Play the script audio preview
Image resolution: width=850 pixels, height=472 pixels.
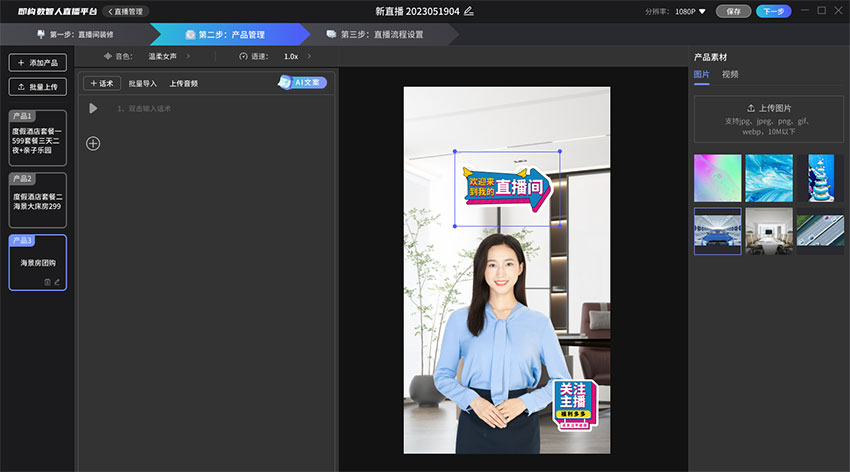click(93, 108)
